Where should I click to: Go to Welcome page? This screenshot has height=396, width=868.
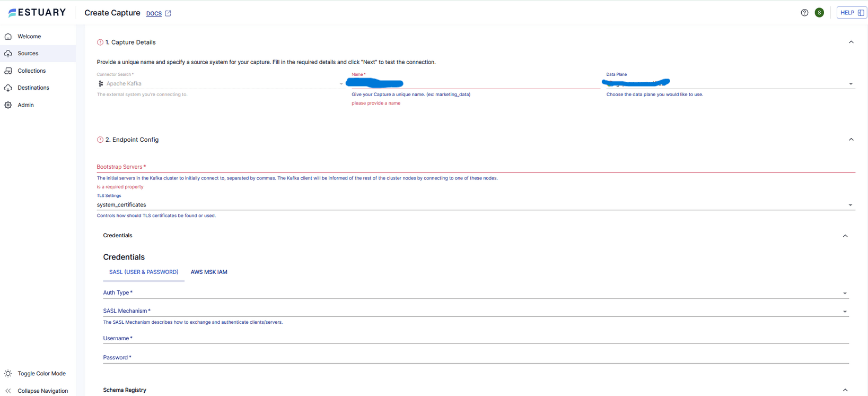tap(29, 37)
